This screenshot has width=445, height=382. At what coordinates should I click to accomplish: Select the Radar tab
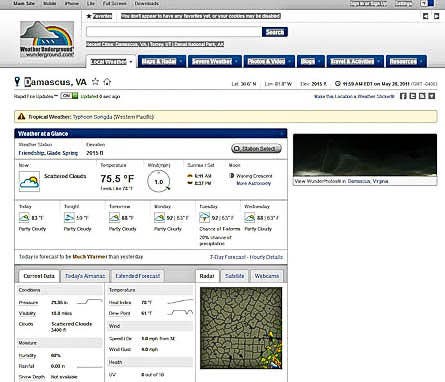pyautogui.click(x=207, y=276)
